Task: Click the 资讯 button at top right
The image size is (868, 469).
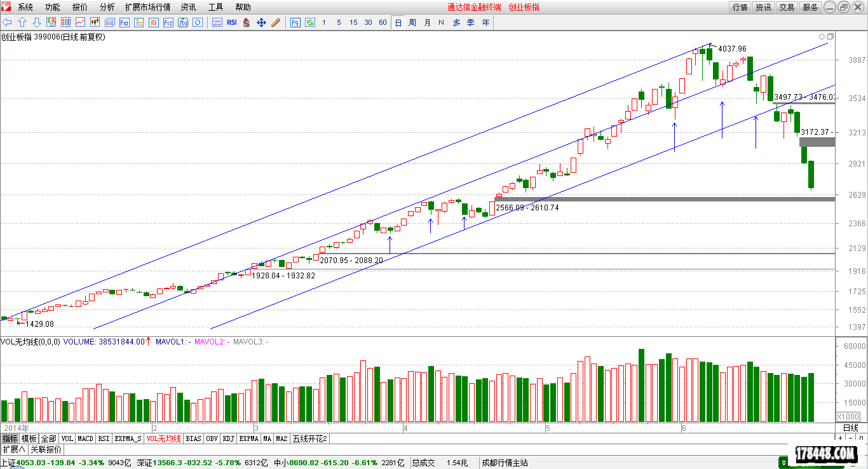Action: [763, 7]
